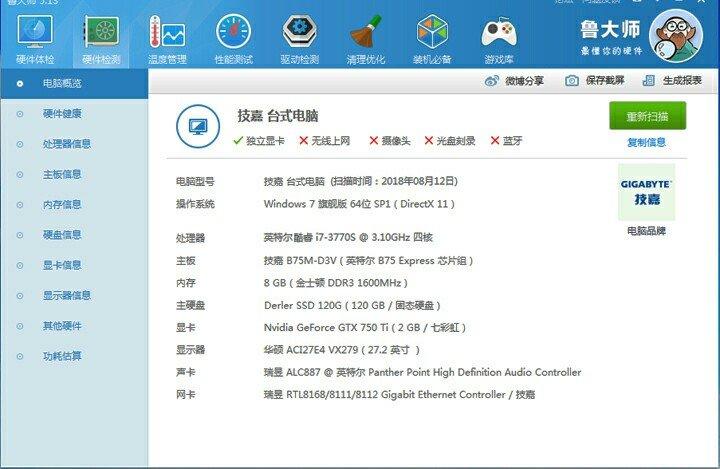Click the desktop computer icon beside 技嘉 台式电脑
This screenshot has width=720, height=469.
click(x=198, y=126)
